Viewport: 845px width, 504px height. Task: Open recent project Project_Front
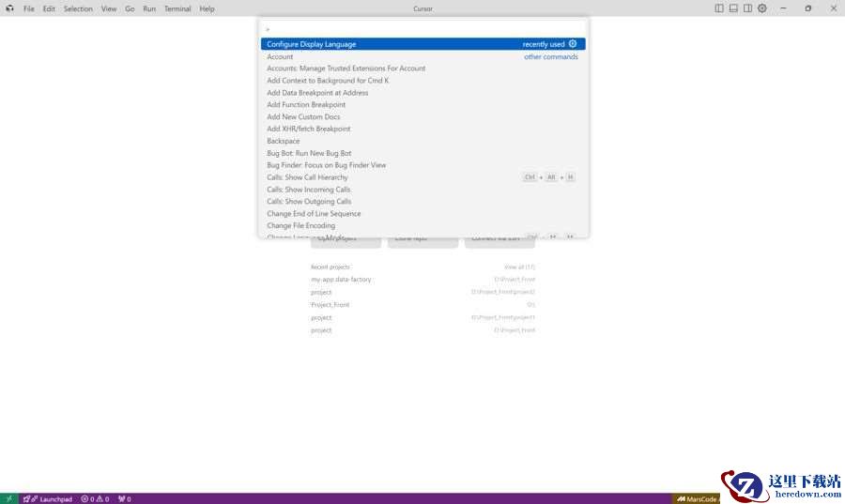pos(423,305)
